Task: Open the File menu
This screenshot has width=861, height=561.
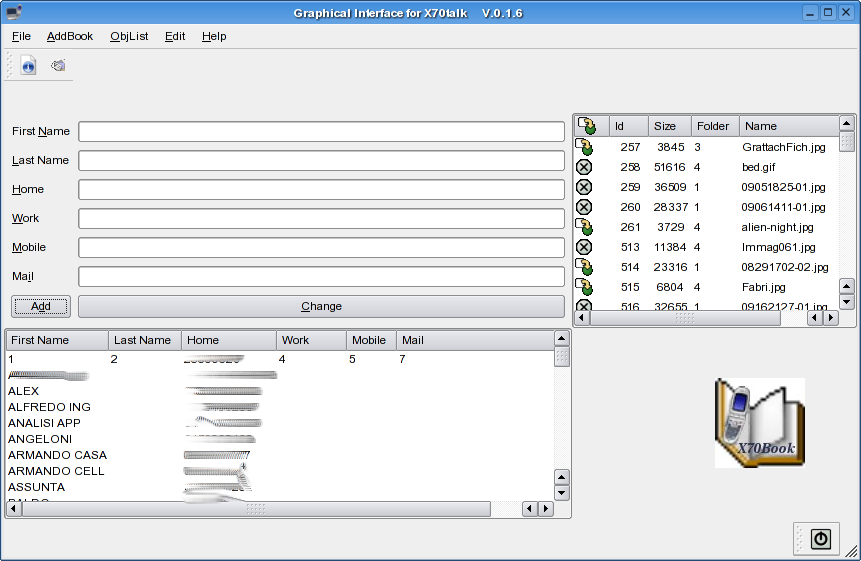Action: pos(21,36)
